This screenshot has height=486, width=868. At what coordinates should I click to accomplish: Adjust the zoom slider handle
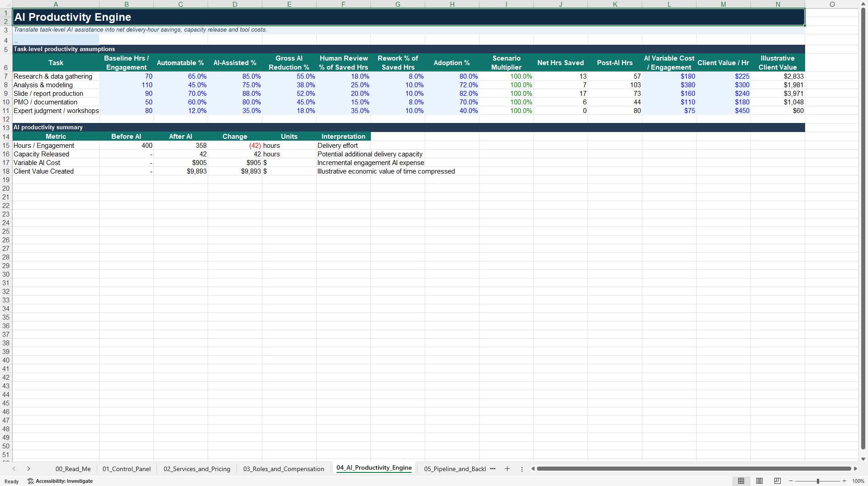[818, 481]
